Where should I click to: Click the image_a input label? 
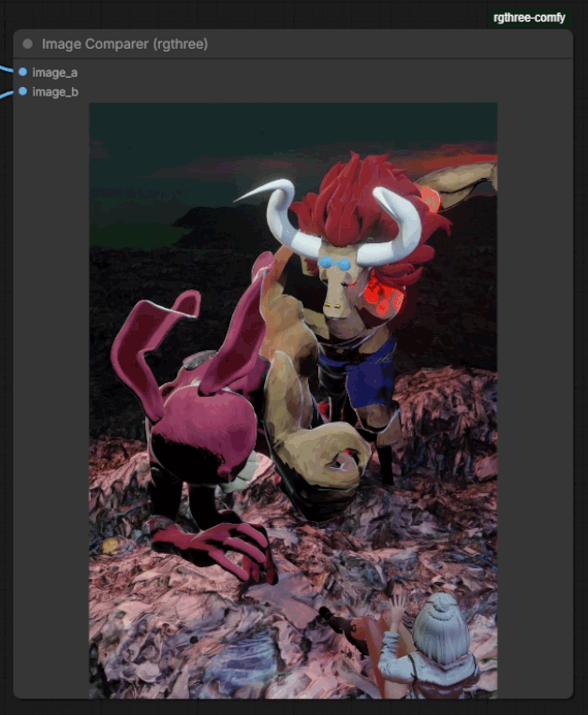[54, 72]
